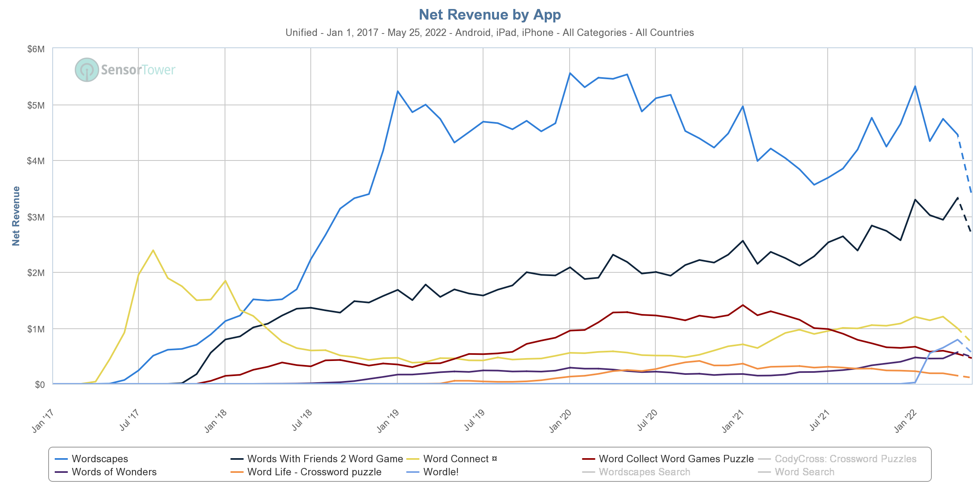Viewport: 980px width, 490px height.
Task: Click the Jan '18 x-axis label
Action: (x=216, y=421)
